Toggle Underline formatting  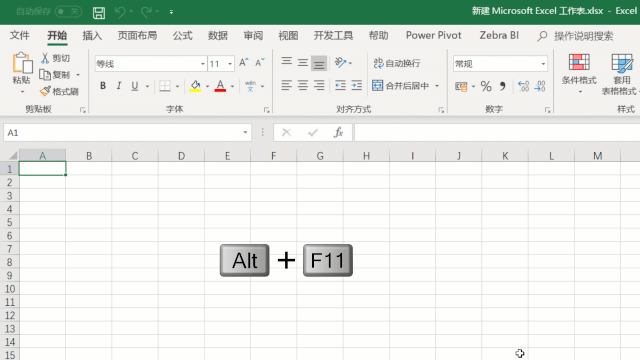coord(135,86)
